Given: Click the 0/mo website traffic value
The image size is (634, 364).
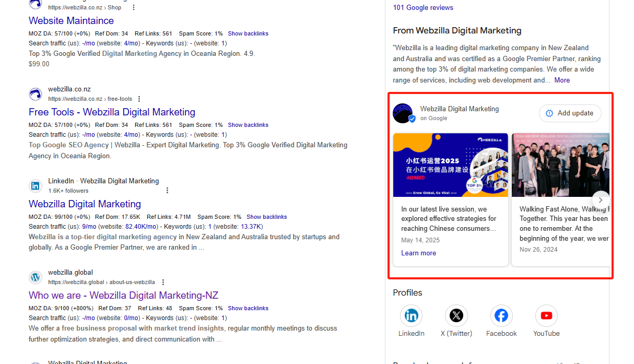Looking at the screenshot, I should pos(132,318).
